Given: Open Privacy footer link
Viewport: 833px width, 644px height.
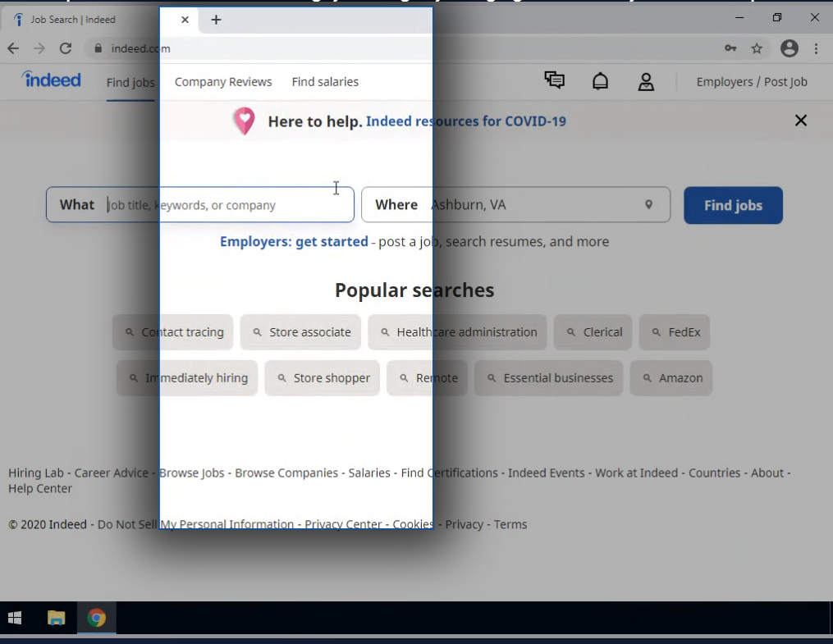Looking at the screenshot, I should coord(465,524).
